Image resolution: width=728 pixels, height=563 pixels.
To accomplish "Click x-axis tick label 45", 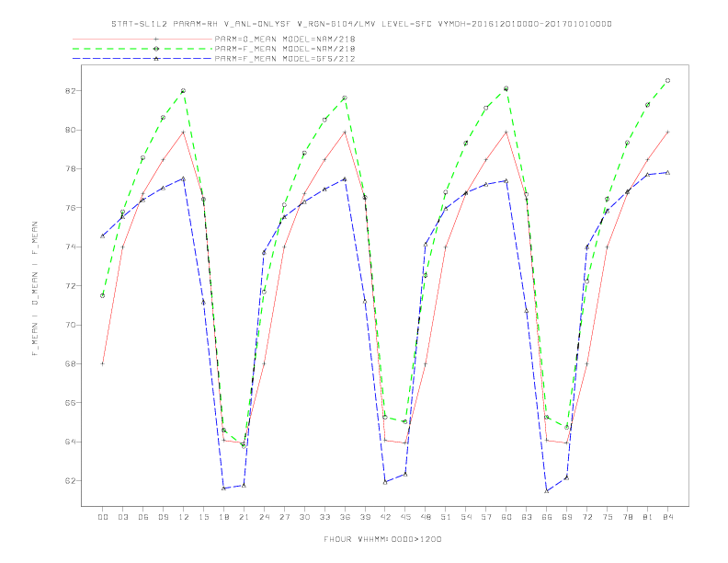I will tap(405, 517).
